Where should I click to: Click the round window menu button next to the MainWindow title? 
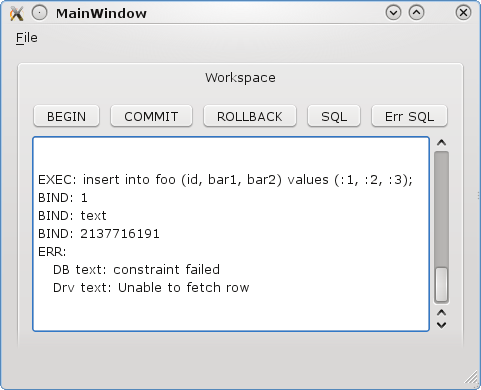click(39, 13)
